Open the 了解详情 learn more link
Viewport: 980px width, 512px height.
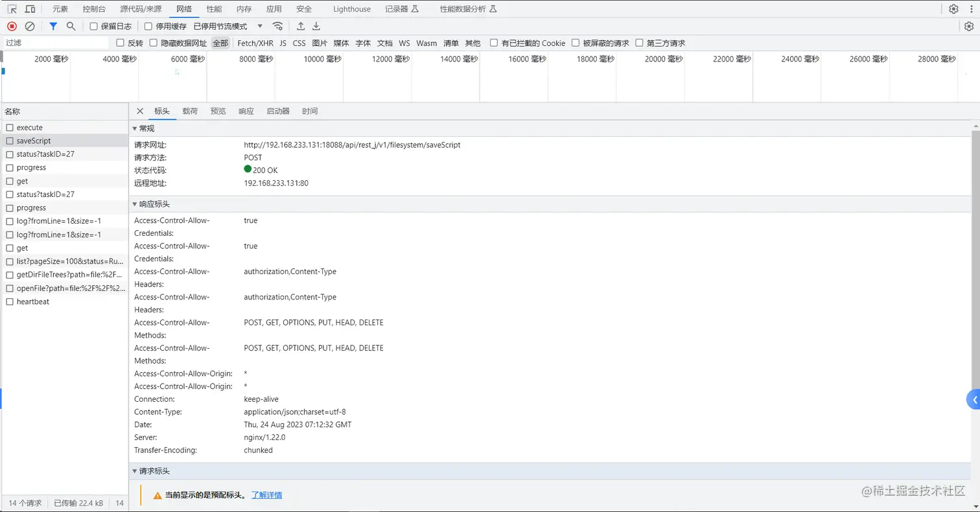(267, 495)
